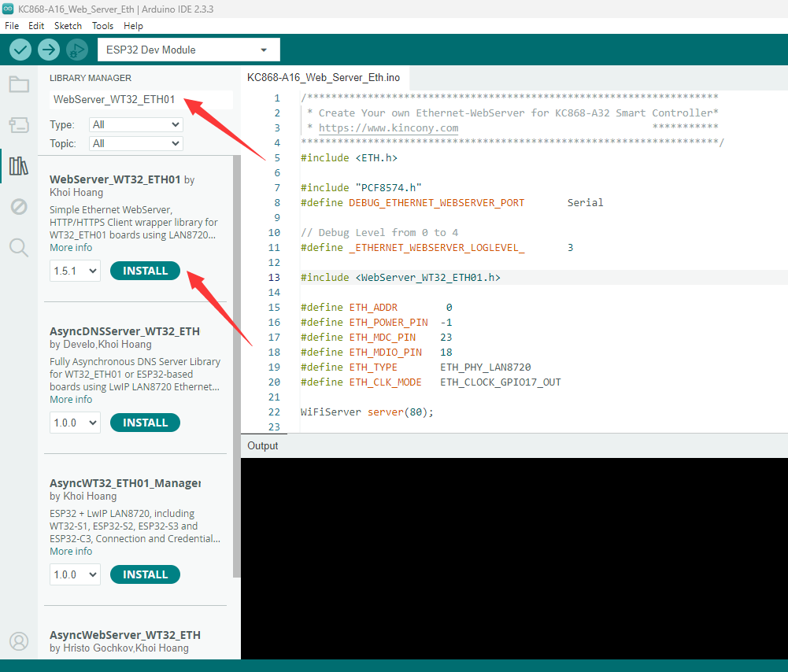This screenshot has height=672, width=788.
Task: Click the user account profile icon
Action: coord(19,641)
